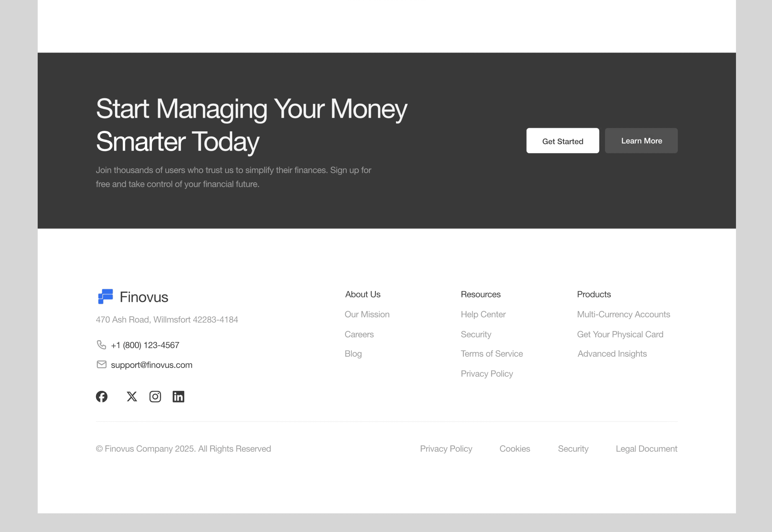The image size is (772, 532).
Task: Click the Get Started button
Action: 563,141
